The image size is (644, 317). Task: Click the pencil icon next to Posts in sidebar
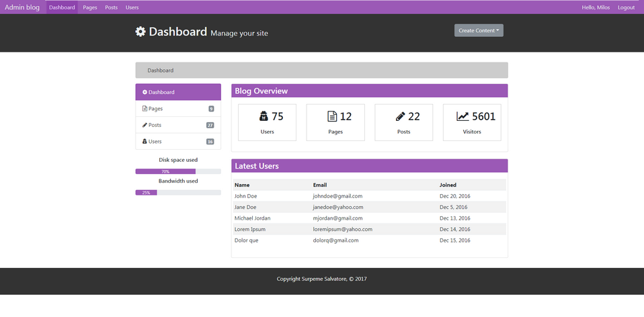145,125
